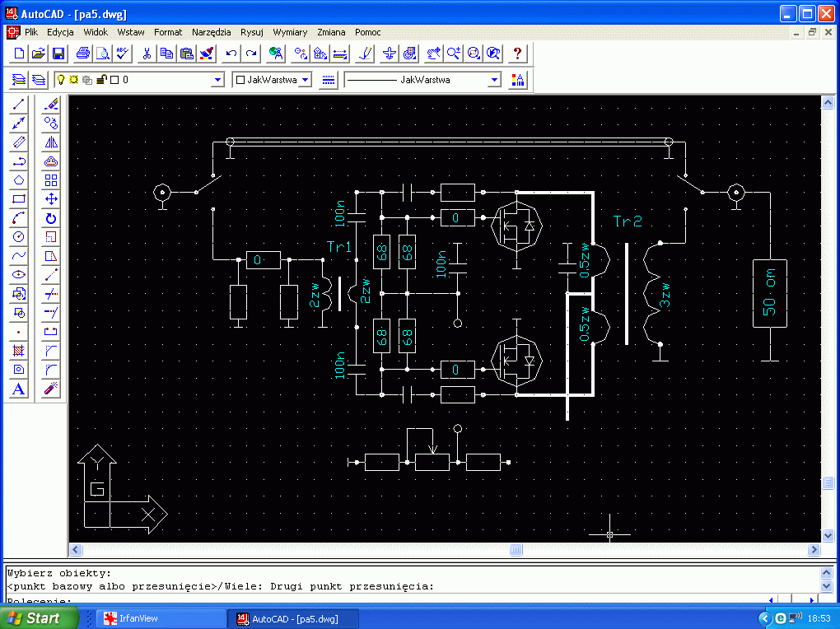Open the JakWarstwa linetype dropdown arrow
This screenshot has height=629, width=840.
tap(494, 80)
